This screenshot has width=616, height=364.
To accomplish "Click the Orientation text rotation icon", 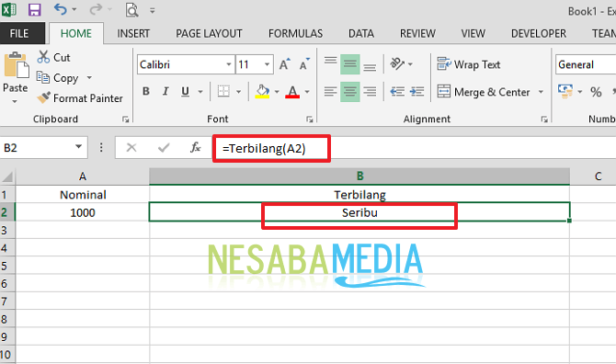I will (397, 63).
